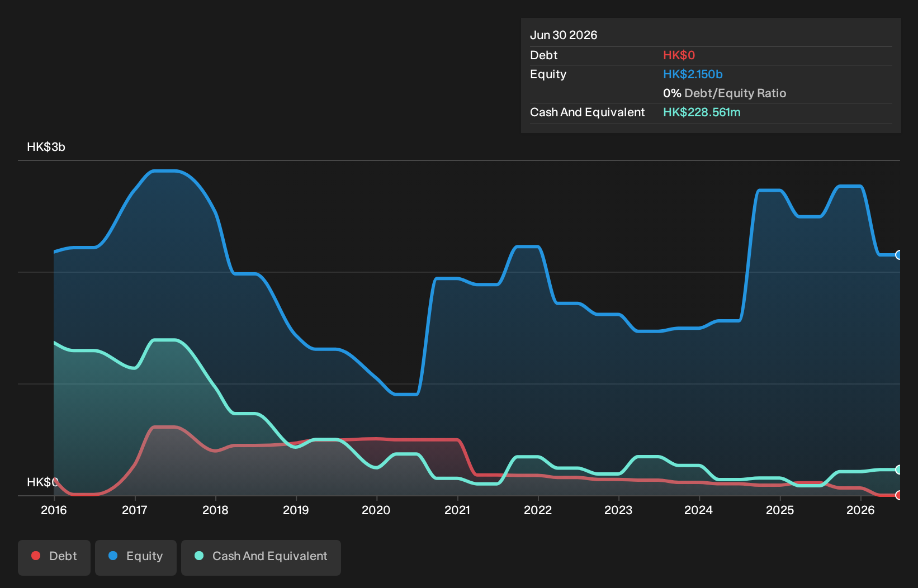
Task: Click the 2018 x-axis label
Action: point(215,510)
